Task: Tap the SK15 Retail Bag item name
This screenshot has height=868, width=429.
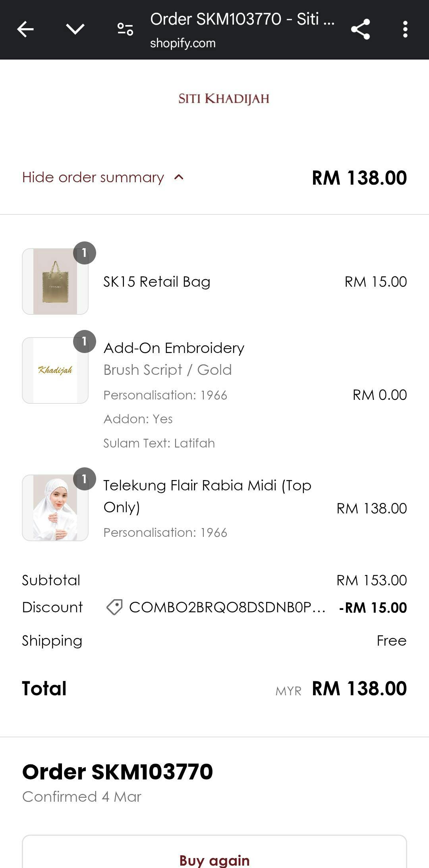Action: click(x=157, y=282)
